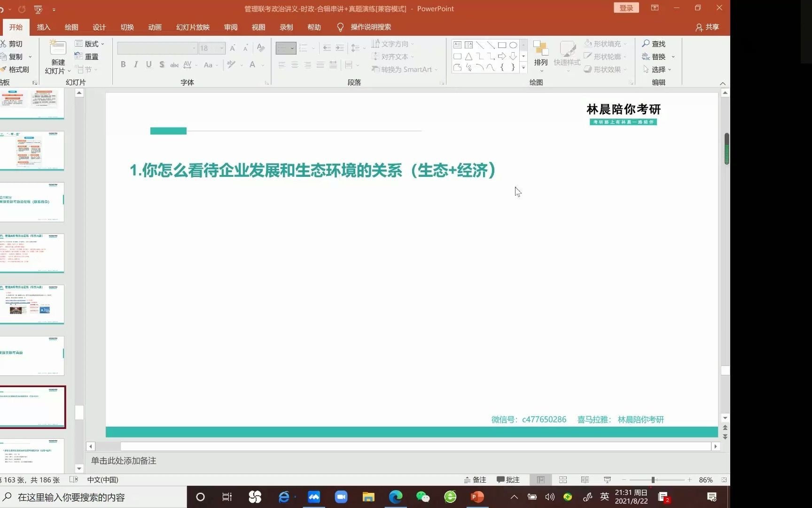This screenshot has width=812, height=508.
Task: Open the Slide Show (幻灯片放映) tab
Action: (193, 27)
